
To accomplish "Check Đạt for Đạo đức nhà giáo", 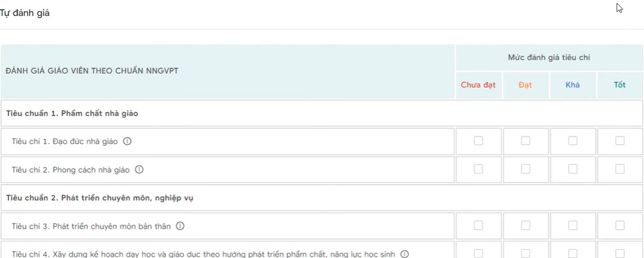I will pos(525,141).
